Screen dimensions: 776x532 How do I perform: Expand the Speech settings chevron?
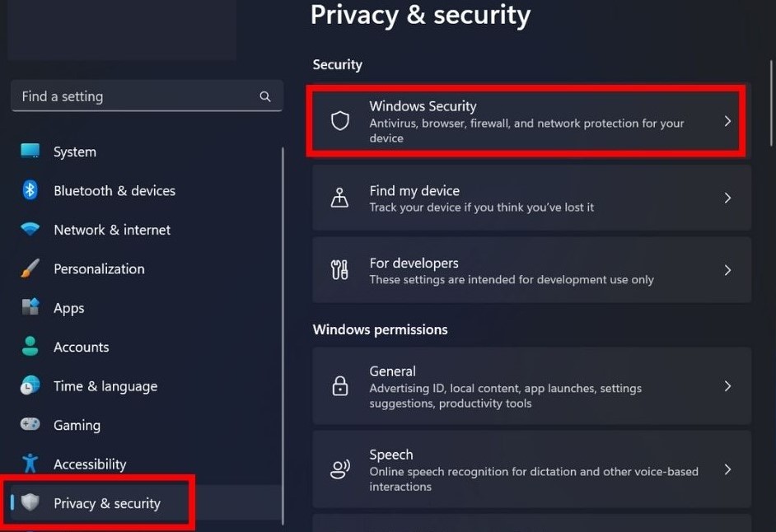727,469
